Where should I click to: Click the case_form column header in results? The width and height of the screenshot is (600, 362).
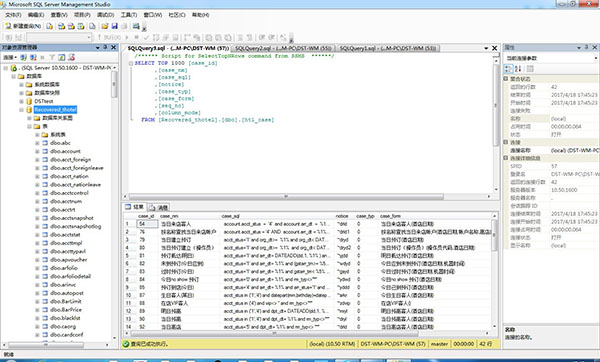click(435, 216)
